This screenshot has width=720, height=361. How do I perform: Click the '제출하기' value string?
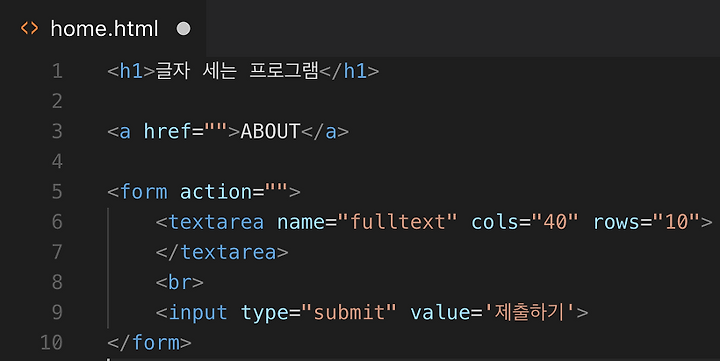pos(529,312)
